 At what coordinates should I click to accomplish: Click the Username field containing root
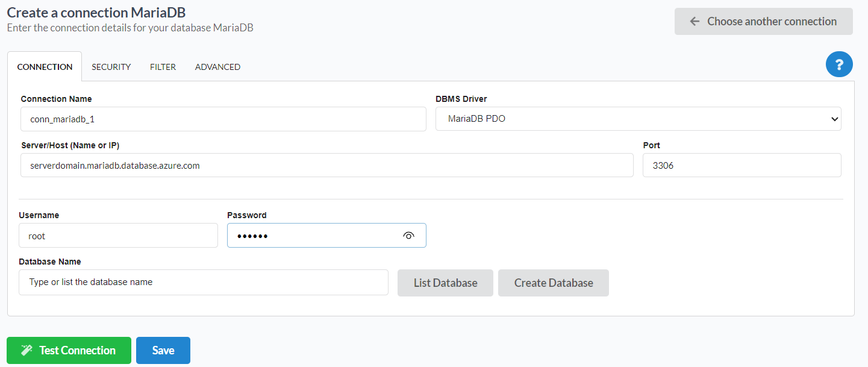[x=118, y=236]
